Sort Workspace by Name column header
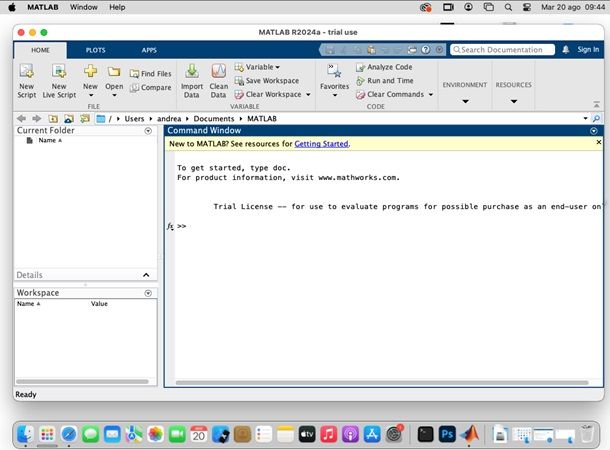 28,304
